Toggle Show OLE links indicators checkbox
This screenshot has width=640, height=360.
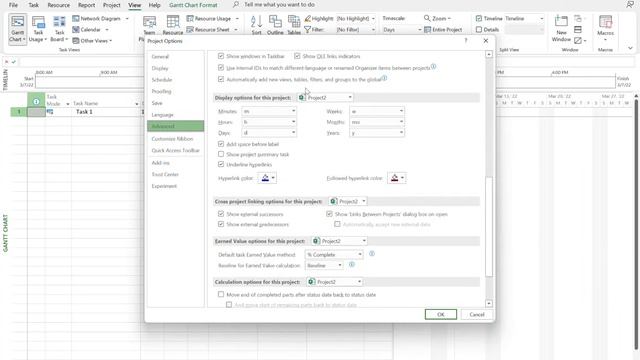tap(297, 56)
